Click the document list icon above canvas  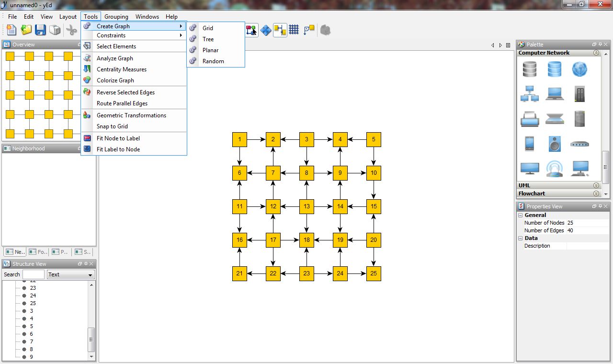[x=508, y=45]
